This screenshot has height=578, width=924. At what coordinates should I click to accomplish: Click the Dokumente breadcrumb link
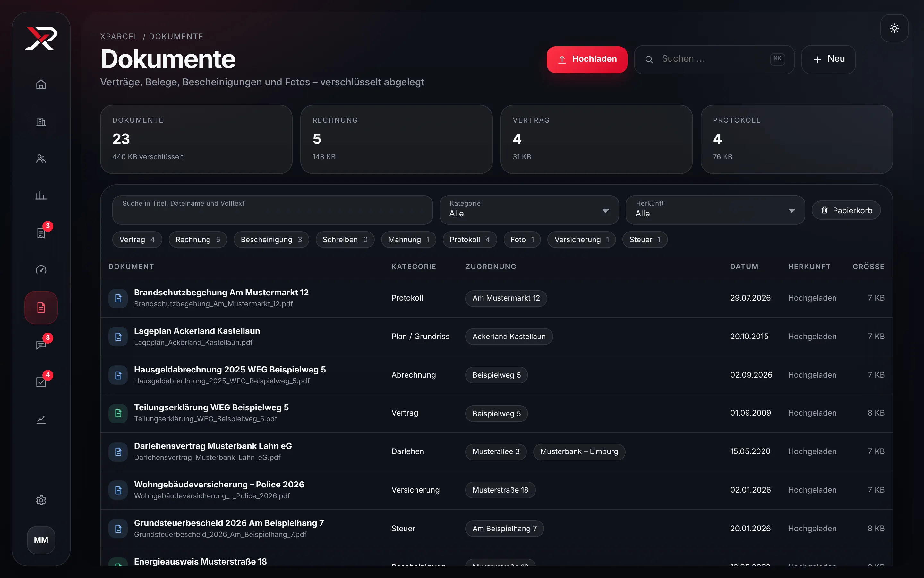tap(176, 36)
